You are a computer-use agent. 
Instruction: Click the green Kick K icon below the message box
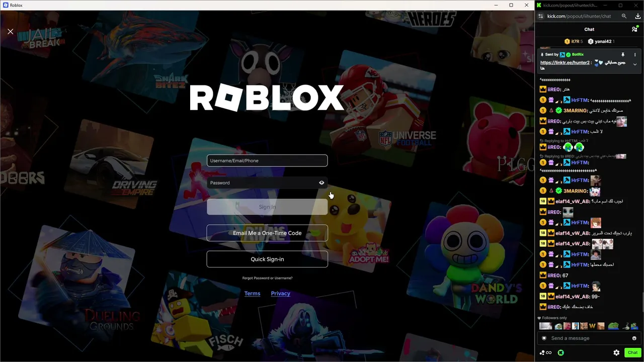[560, 353]
